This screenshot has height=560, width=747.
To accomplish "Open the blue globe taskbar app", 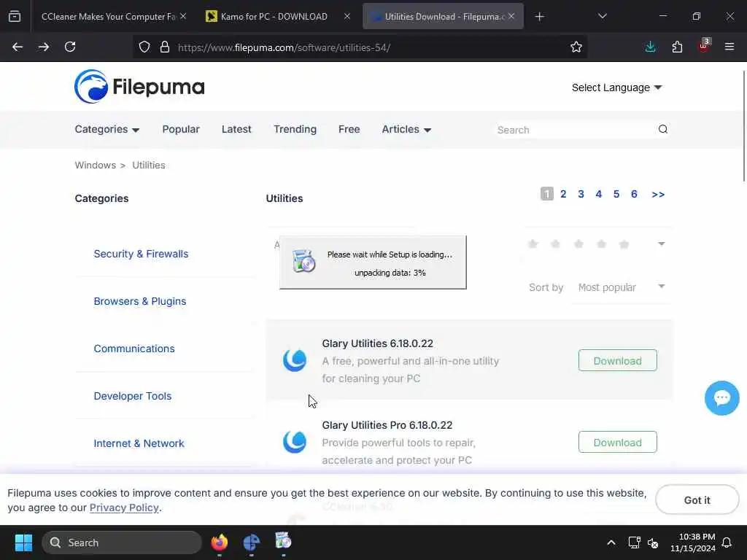I will 251,542.
